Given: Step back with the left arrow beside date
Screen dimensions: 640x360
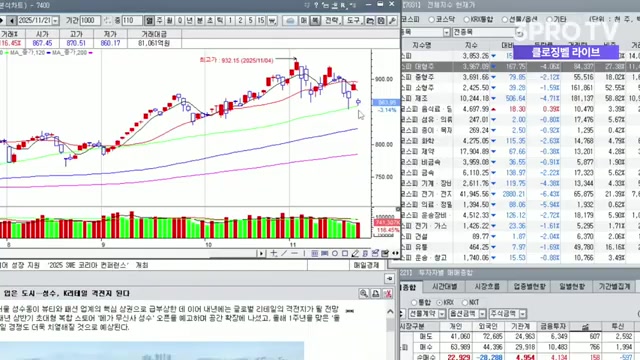Looking at the screenshot, I should click(x=11, y=20).
